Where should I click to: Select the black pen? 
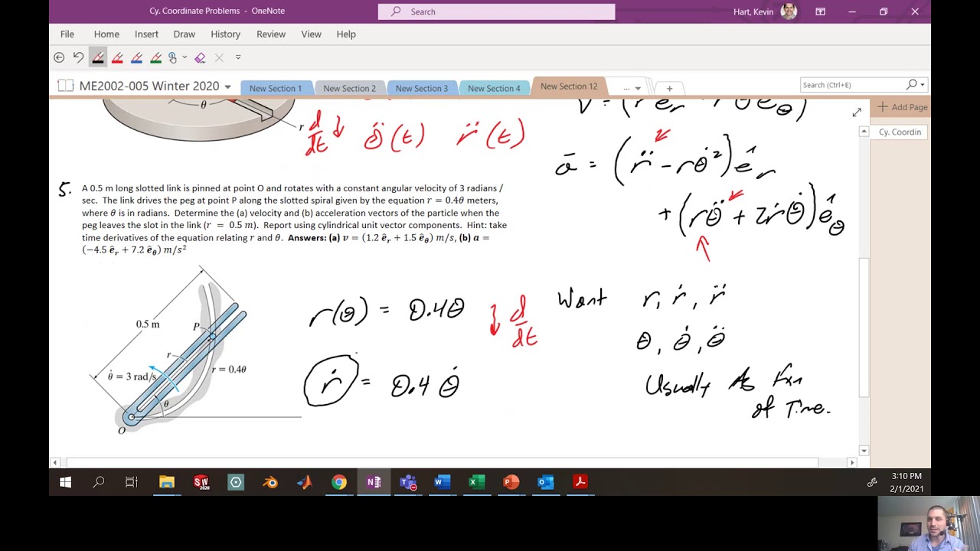pos(98,57)
